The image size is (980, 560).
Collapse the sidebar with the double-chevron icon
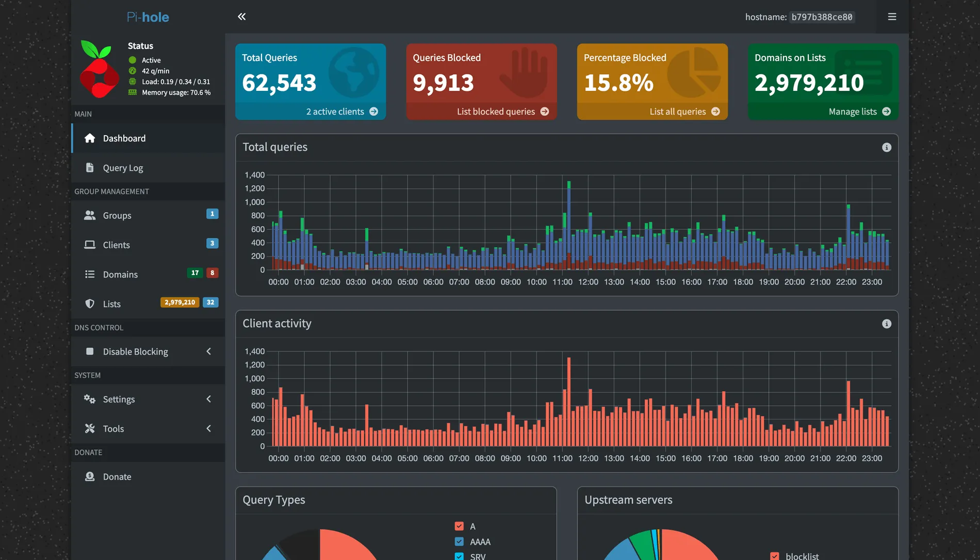(x=241, y=17)
